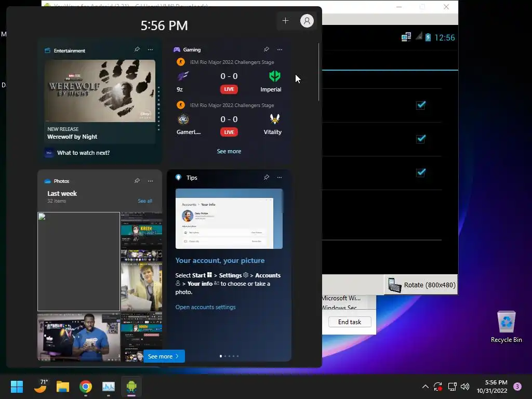Pin the Photos widget
This screenshot has width=532, height=399.
pyautogui.click(x=137, y=181)
